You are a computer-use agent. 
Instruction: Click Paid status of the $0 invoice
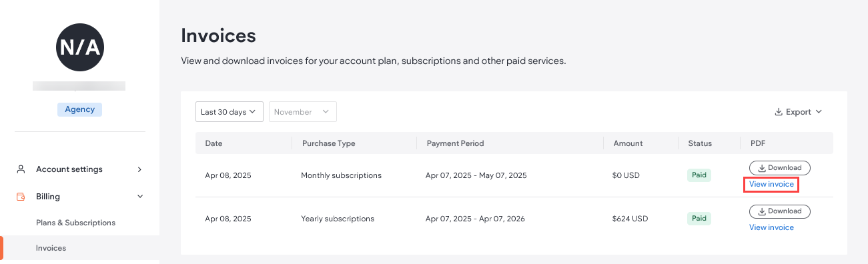(699, 175)
